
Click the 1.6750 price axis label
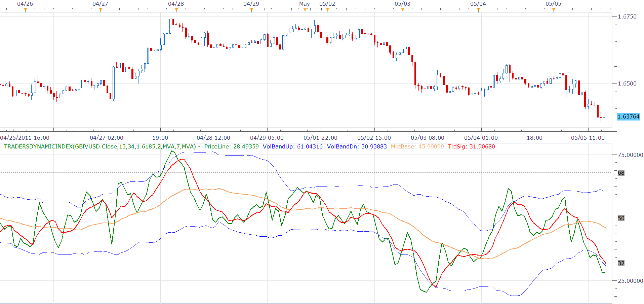pyautogui.click(x=627, y=16)
